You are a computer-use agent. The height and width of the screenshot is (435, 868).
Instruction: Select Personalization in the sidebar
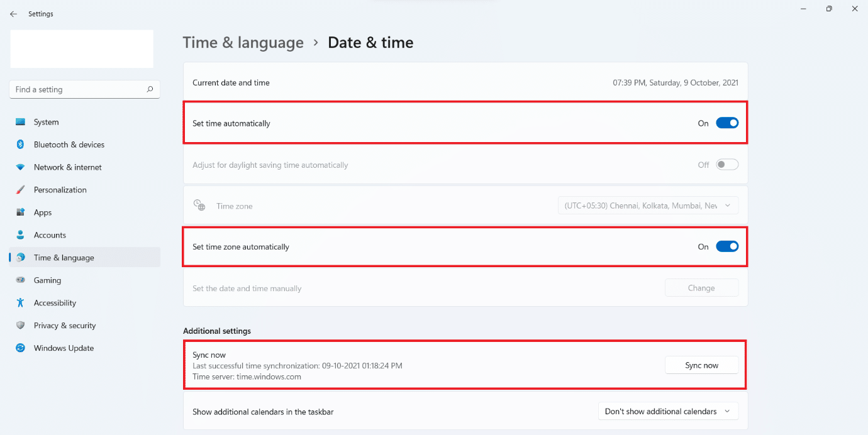(85, 190)
